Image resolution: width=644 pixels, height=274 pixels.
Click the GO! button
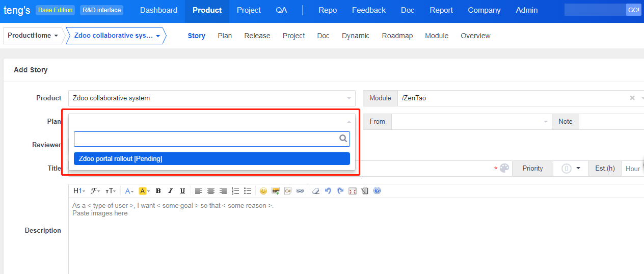(633, 10)
